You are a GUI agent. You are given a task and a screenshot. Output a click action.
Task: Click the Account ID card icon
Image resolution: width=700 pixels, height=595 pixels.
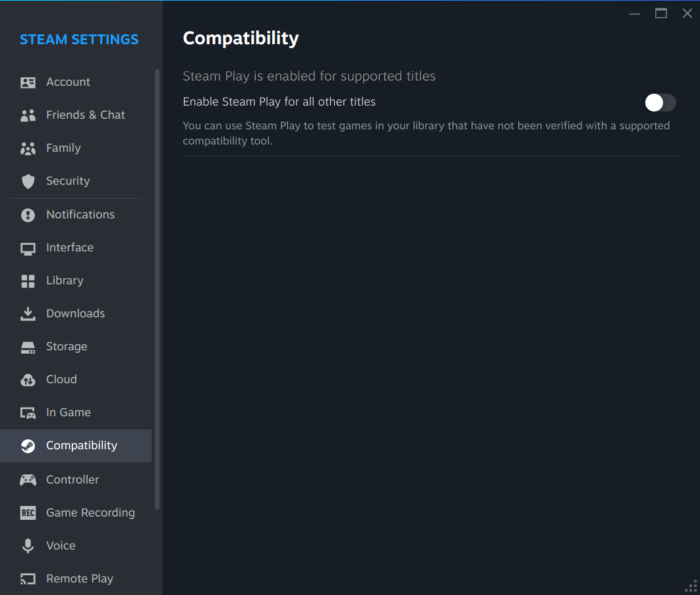pyautogui.click(x=28, y=82)
